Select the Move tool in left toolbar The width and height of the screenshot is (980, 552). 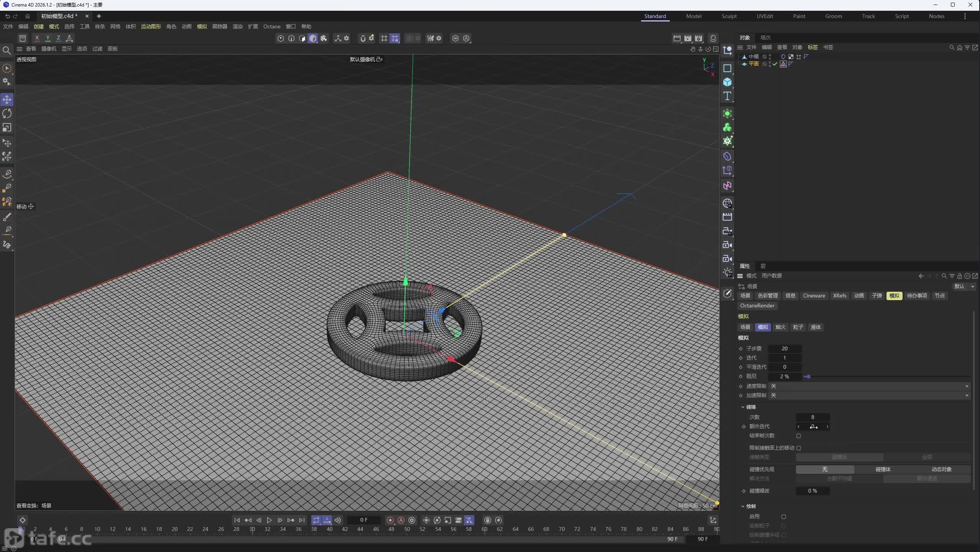[x=7, y=100]
